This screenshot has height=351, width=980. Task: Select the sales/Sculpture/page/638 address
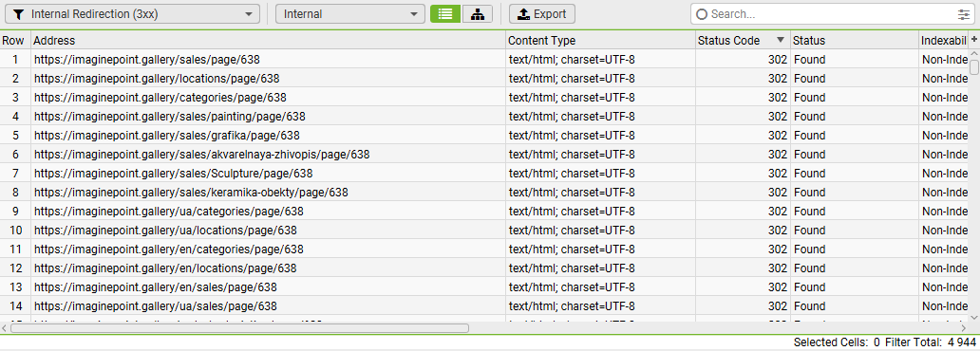173,174
